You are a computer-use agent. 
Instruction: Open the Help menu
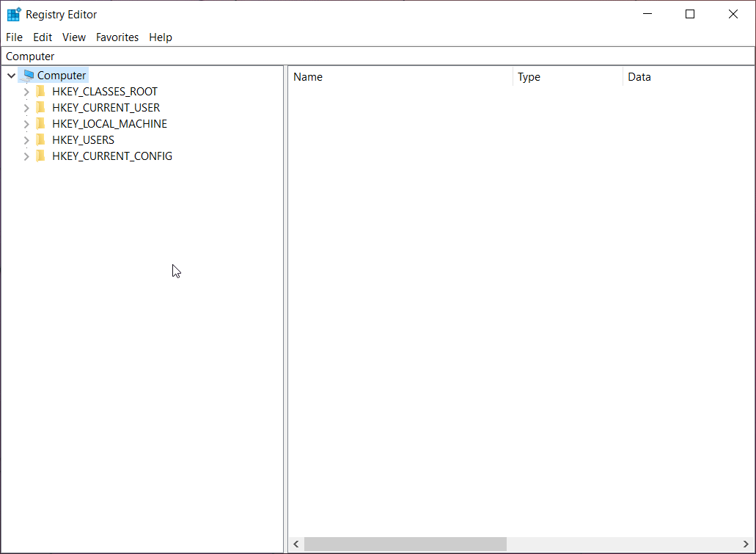(160, 37)
